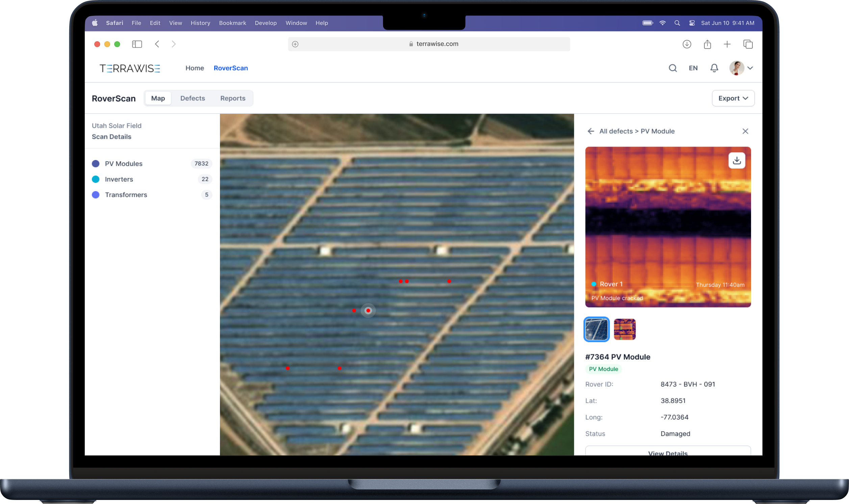Screen dimensions: 849x504
Task: Toggle the Transformers layer dot
Action: tap(96, 194)
